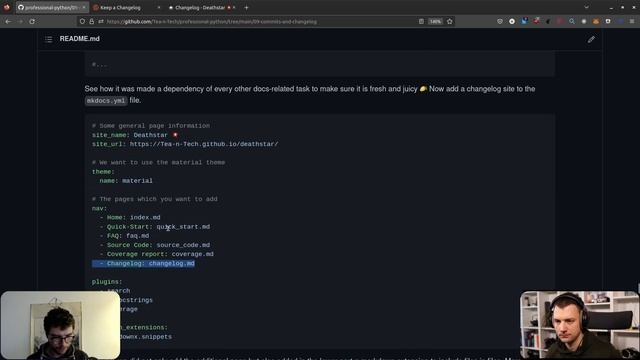
Task: Click 'Coverage report: coverage.md' nav entry
Action: tap(156, 254)
